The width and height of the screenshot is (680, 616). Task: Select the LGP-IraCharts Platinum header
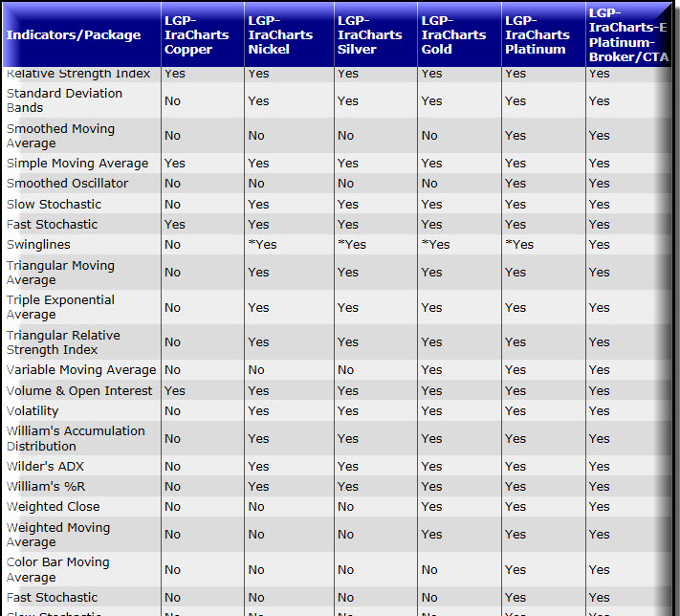point(537,34)
